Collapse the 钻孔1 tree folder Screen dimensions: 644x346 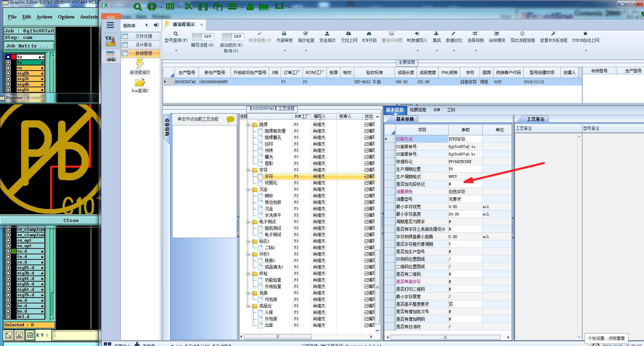point(248,241)
